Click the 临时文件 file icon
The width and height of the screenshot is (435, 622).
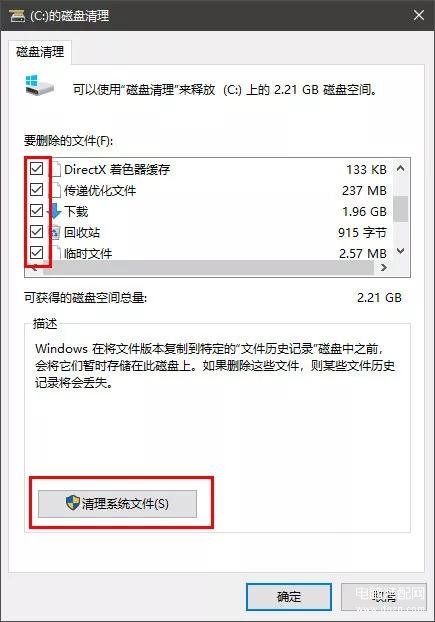57,253
